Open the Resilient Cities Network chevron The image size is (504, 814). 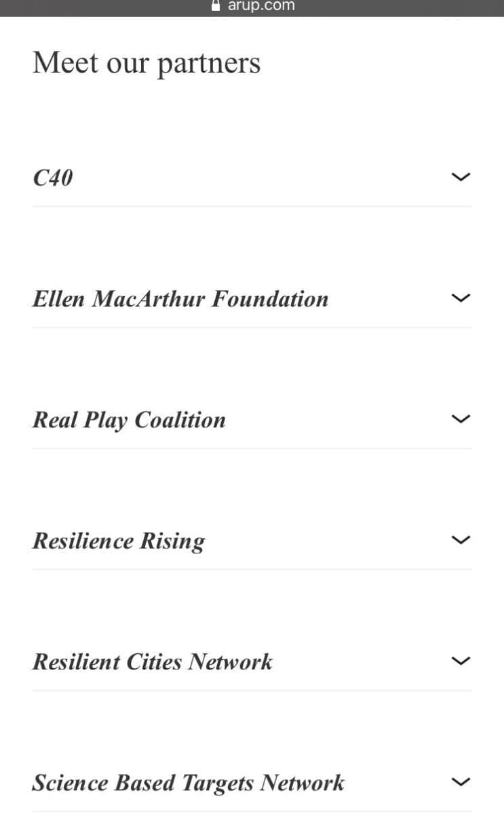coord(461,661)
